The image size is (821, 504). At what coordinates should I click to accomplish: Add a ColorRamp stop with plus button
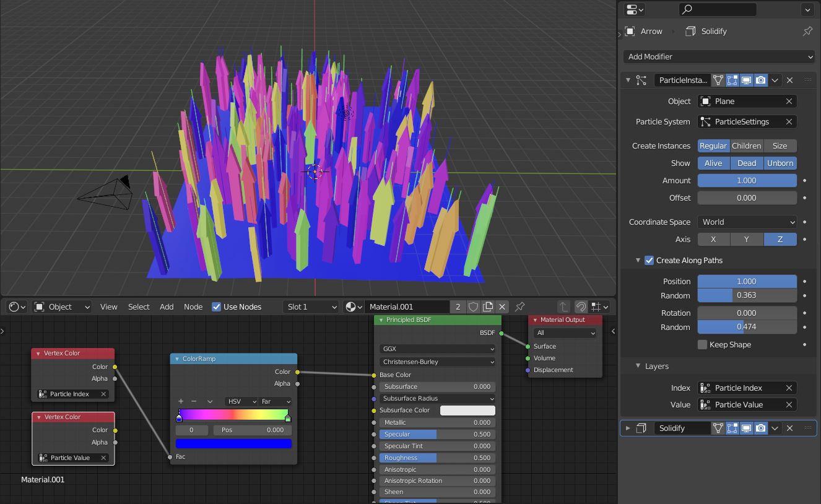(181, 401)
